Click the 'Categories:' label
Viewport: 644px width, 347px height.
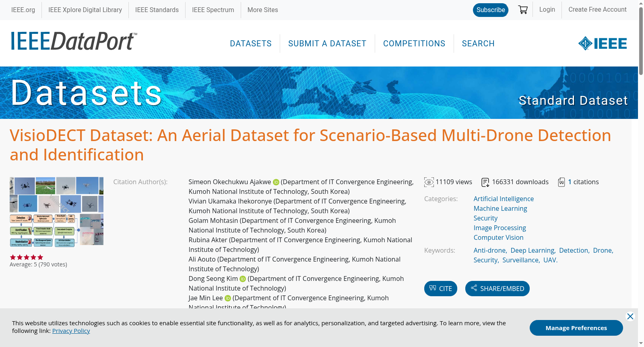(441, 199)
